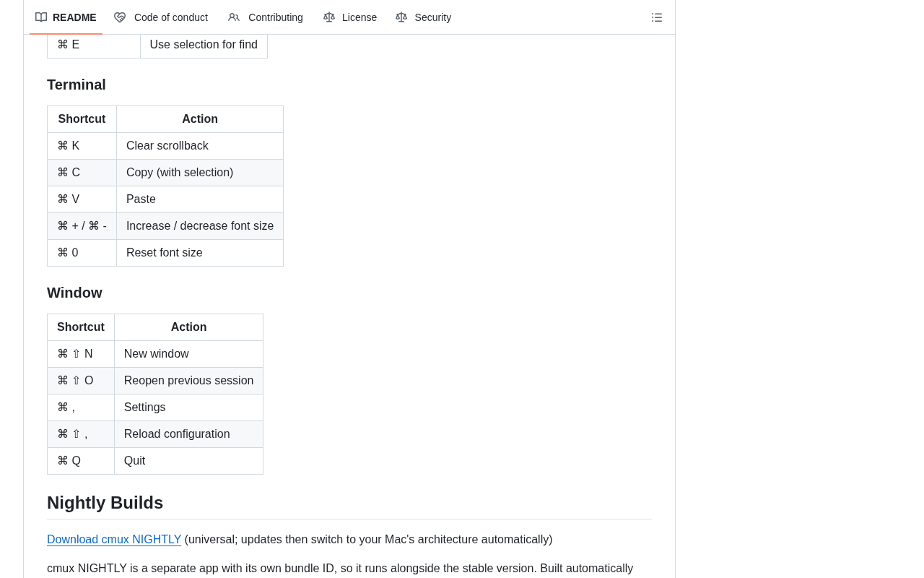The height and width of the screenshot is (578, 924).
Task: Open the Contributing tab
Action: point(266,17)
